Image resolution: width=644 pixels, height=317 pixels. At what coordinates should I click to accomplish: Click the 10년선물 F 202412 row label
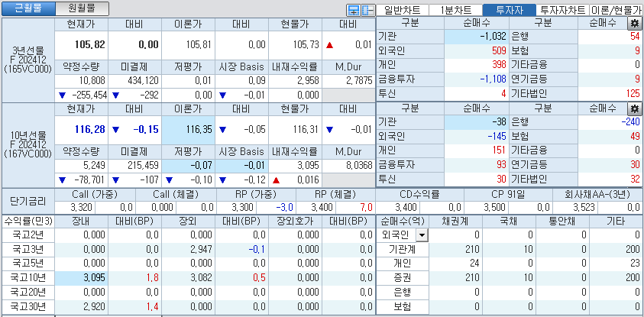28,145
